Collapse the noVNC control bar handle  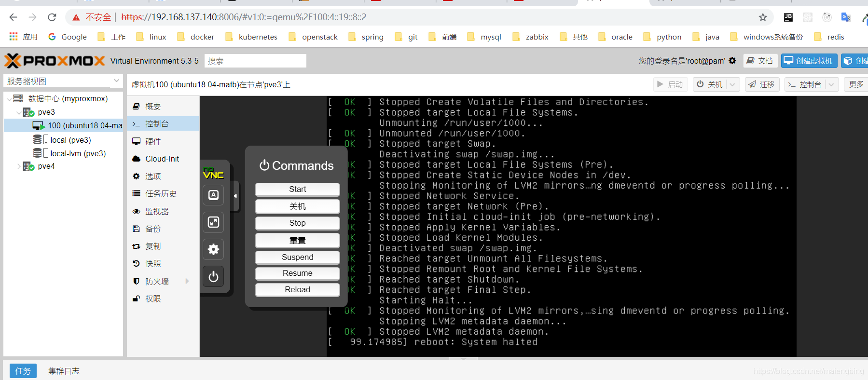pos(235,196)
